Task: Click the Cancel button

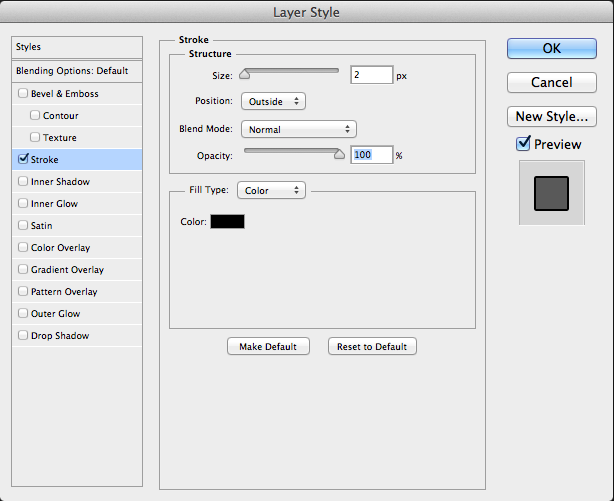Action: click(552, 82)
